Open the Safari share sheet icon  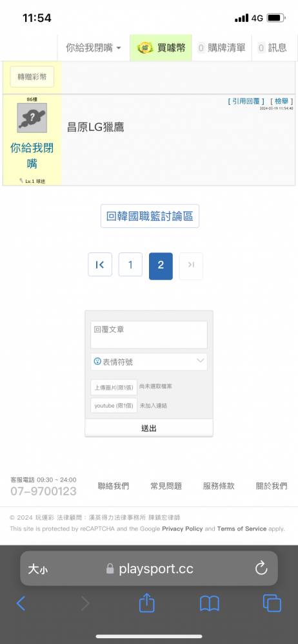pos(146,603)
